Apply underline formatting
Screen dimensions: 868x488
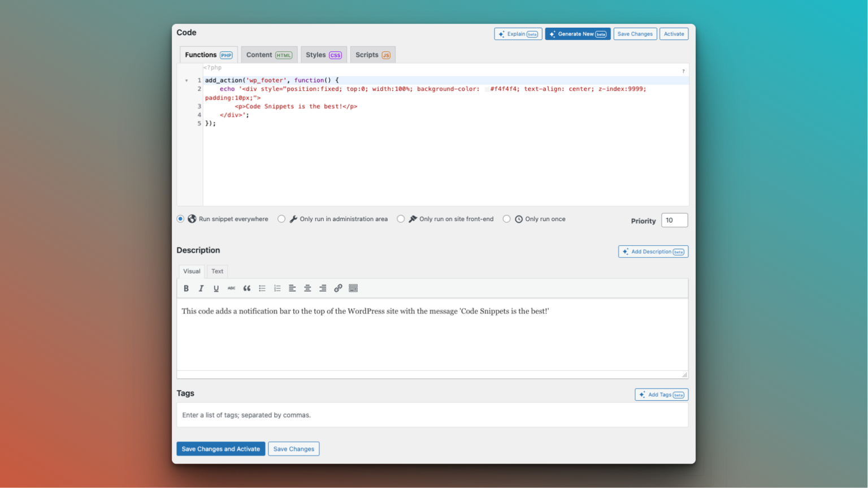coord(216,288)
